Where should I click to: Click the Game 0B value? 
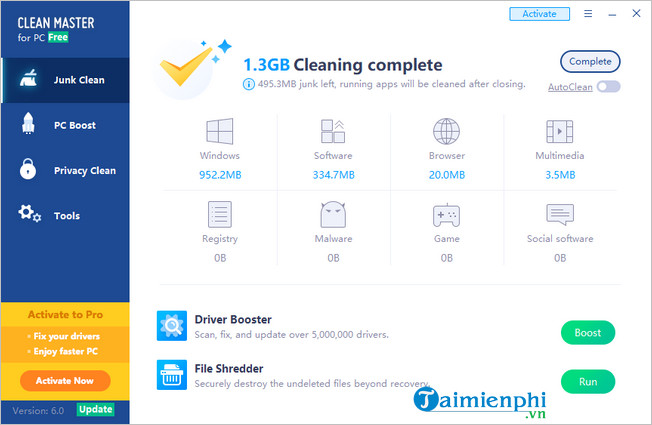click(x=447, y=258)
